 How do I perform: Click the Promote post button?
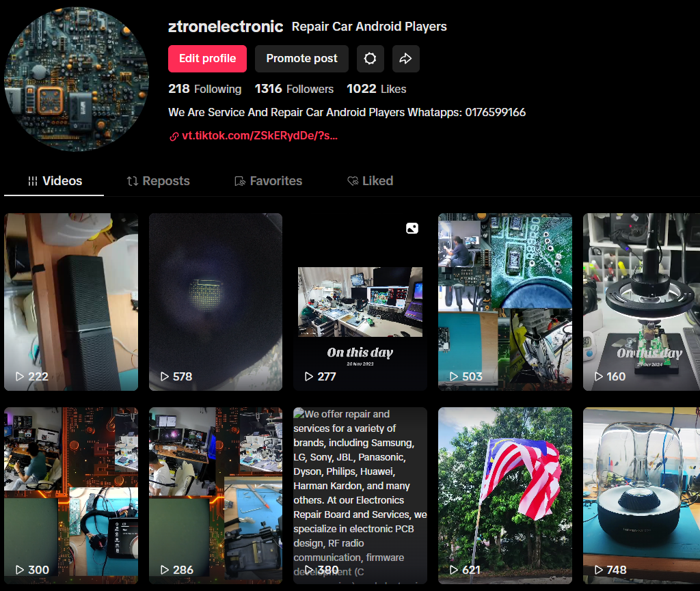[x=301, y=59]
